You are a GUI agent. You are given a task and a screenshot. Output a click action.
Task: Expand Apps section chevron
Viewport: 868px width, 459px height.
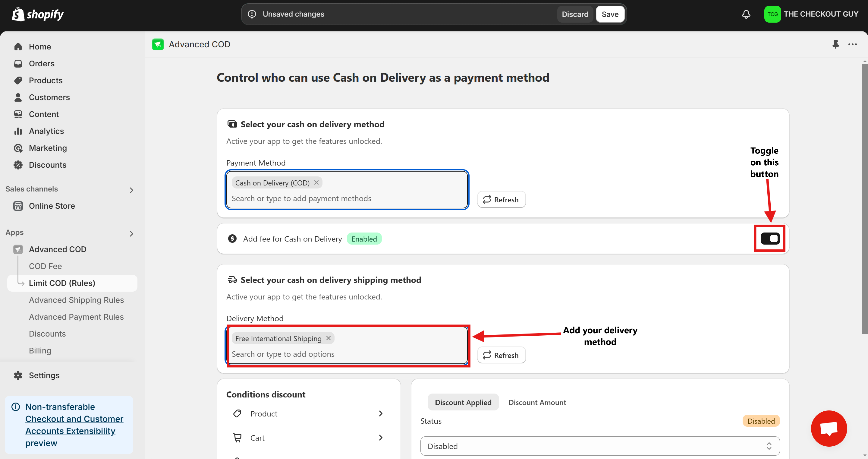131,234
